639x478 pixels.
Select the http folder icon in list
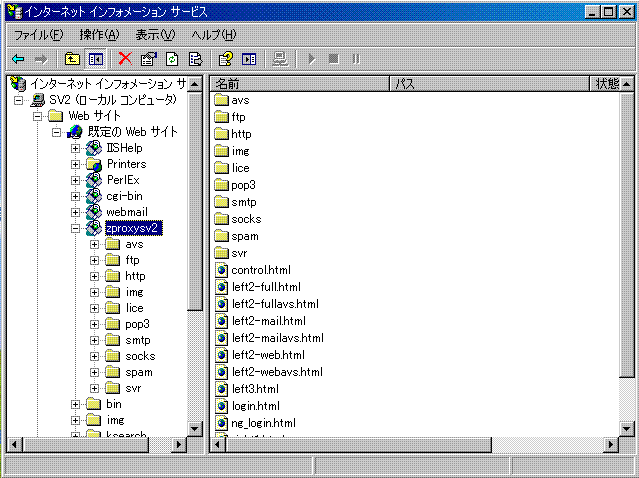click(221, 134)
